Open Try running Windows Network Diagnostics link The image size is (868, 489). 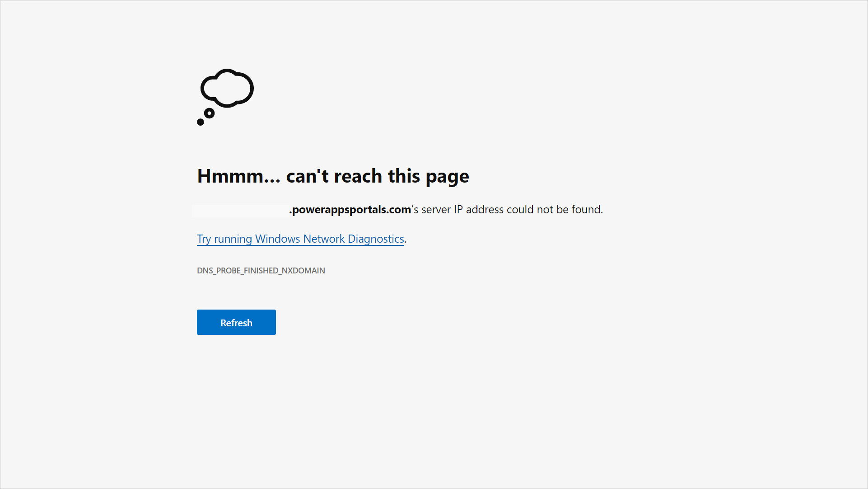click(300, 239)
